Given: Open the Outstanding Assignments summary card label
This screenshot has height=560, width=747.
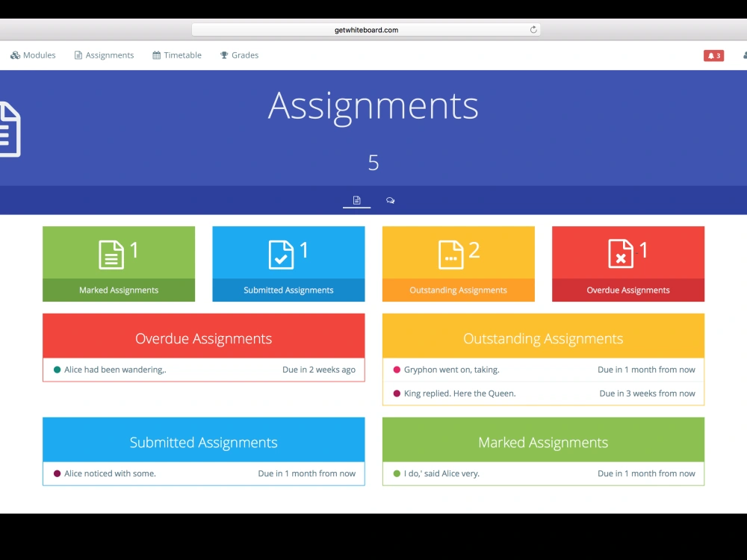Looking at the screenshot, I should coord(459,290).
